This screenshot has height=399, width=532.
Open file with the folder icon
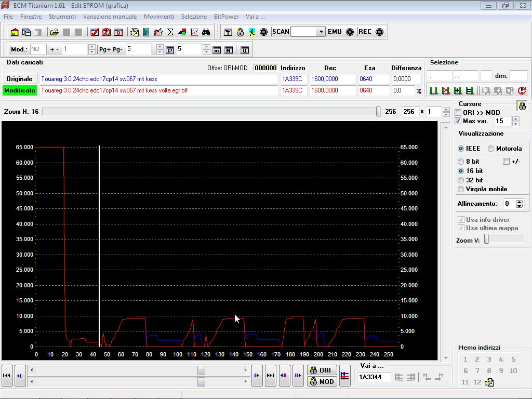(54, 32)
